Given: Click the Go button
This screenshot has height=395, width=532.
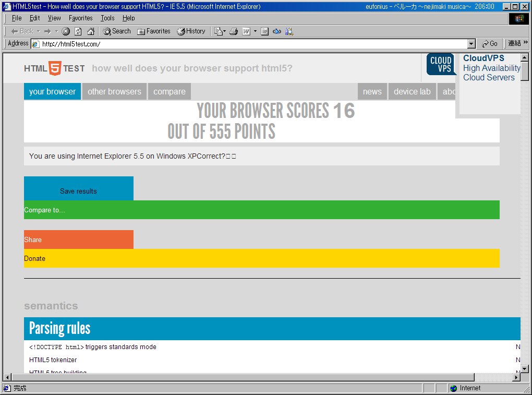Looking at the screenshot, I should [490, 44].
